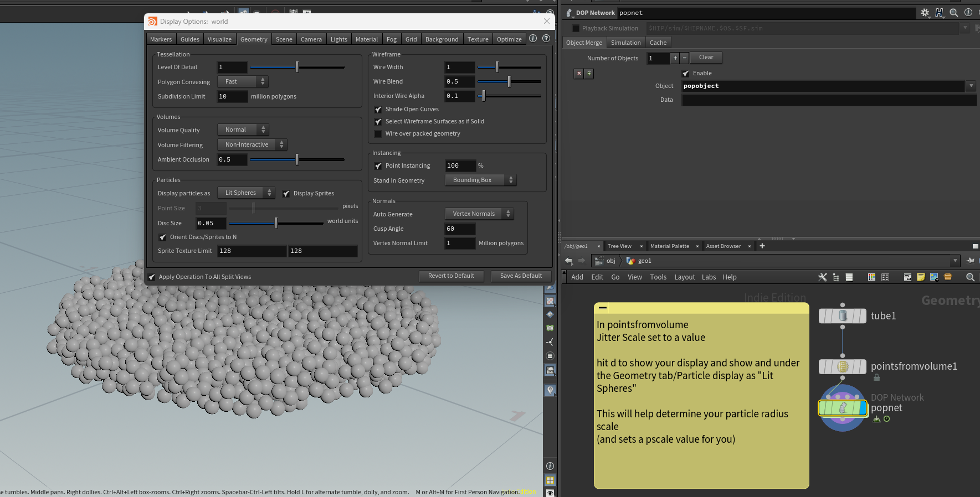The image size is (980, 497).
Task: Click the wrench tools icon in network toolbar
Action: 822,277
